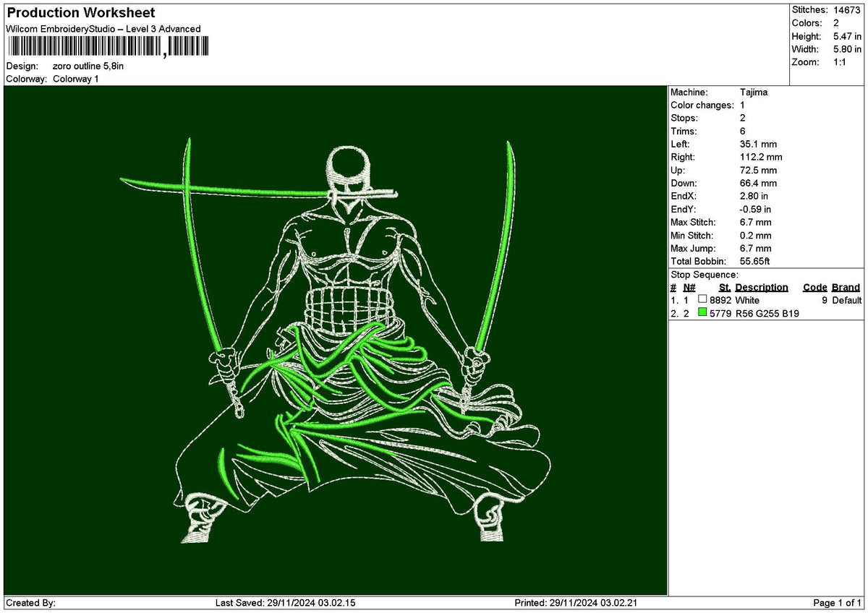
Task: Open the Brand column header
Action: 846,288
